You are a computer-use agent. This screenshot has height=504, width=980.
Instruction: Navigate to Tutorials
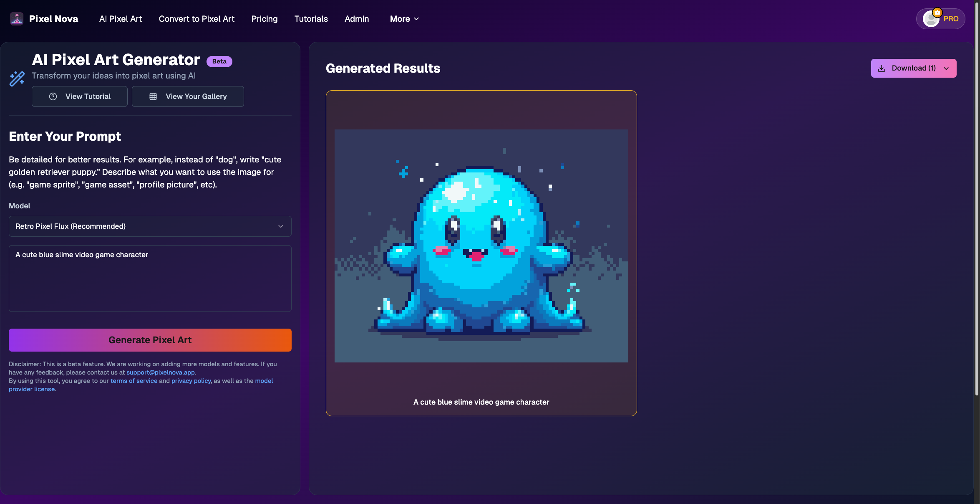(x=311, y=19)
